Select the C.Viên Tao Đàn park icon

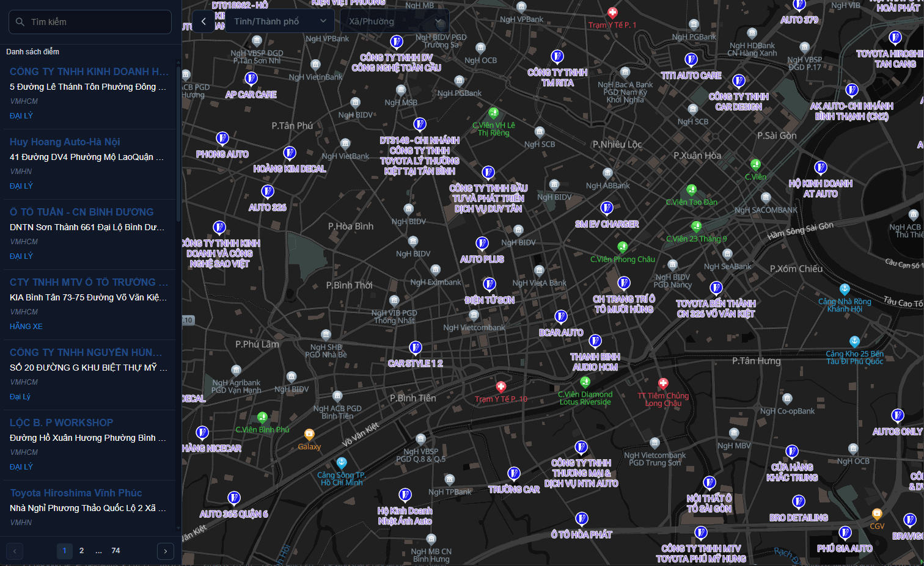pyautogui.click(x=691, y=190)
